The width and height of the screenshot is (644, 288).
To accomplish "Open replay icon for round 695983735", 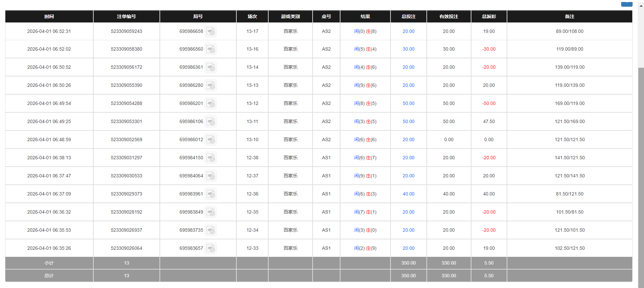I will pyautogui.click(x=211, y=230).
